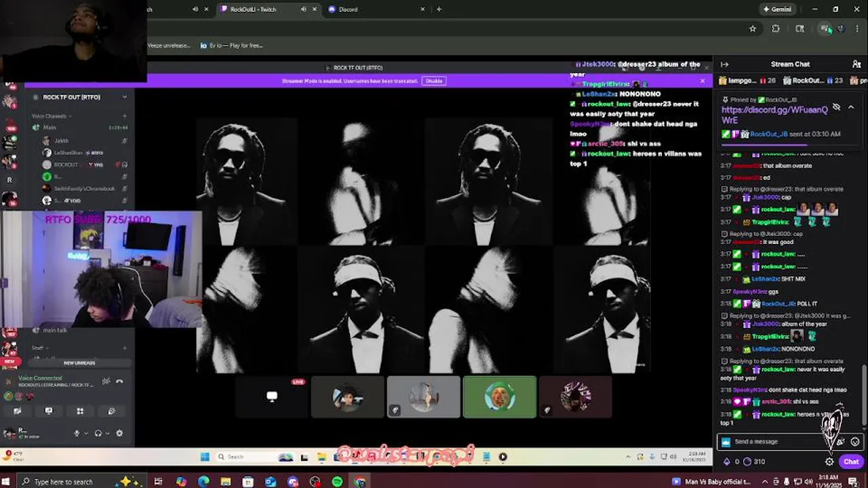Viewport: 868px width, 488px height.
Task: Collapse pinned message with chevron
Action: (x=851, y=107)
